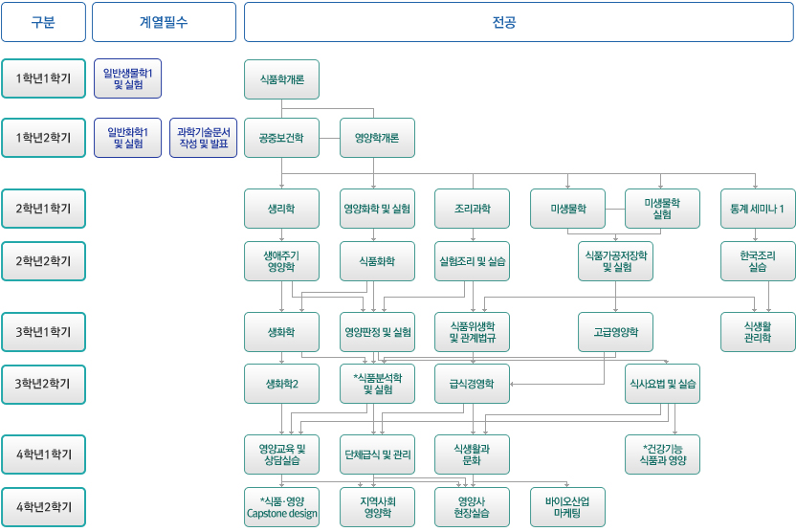The height and width of the screenshot is (532, 796).
Task: Open the 고급영양학 course box
Action: 615,332
